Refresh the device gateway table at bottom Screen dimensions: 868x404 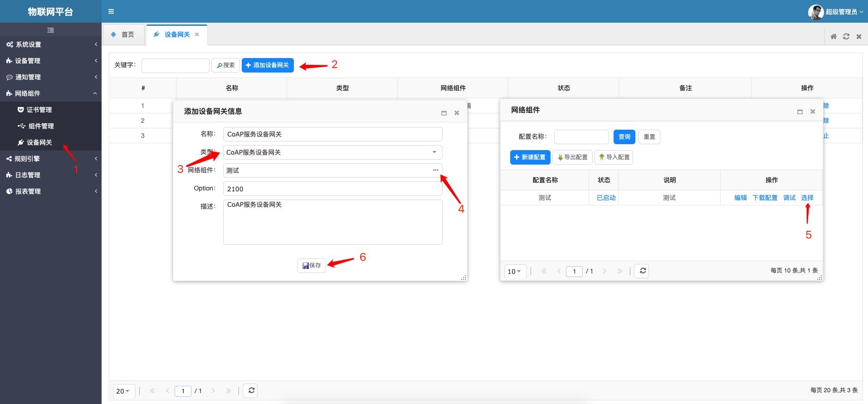pyautogui.click(x=251, y=390)
